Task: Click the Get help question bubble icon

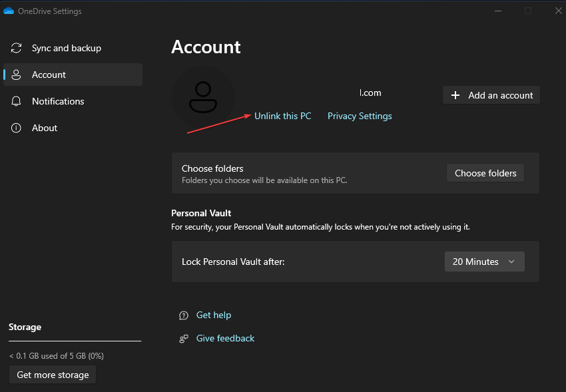Action: (x=184, y=315)
